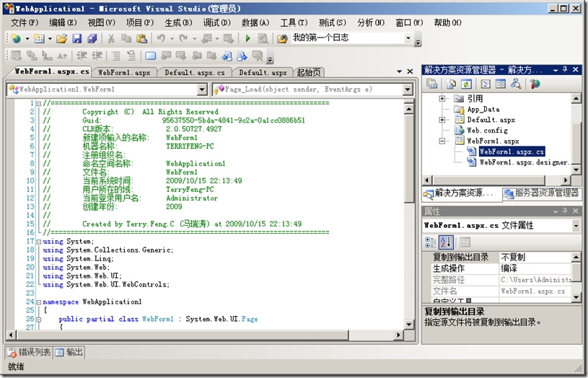The image size is (588, 378).
Task: Click View Code icon in Solution Explorer
Action: (486, 84)
